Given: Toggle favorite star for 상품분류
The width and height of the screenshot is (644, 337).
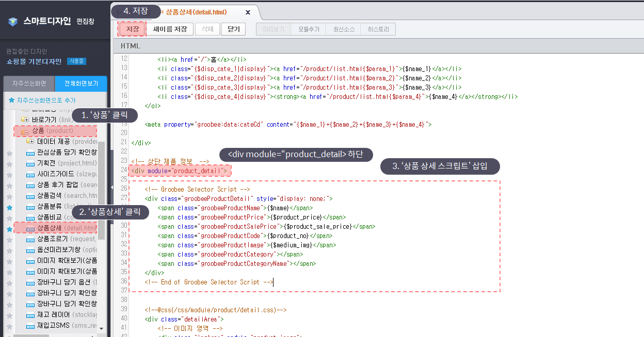Looking at the screenshot, I should tap(9, 207).
